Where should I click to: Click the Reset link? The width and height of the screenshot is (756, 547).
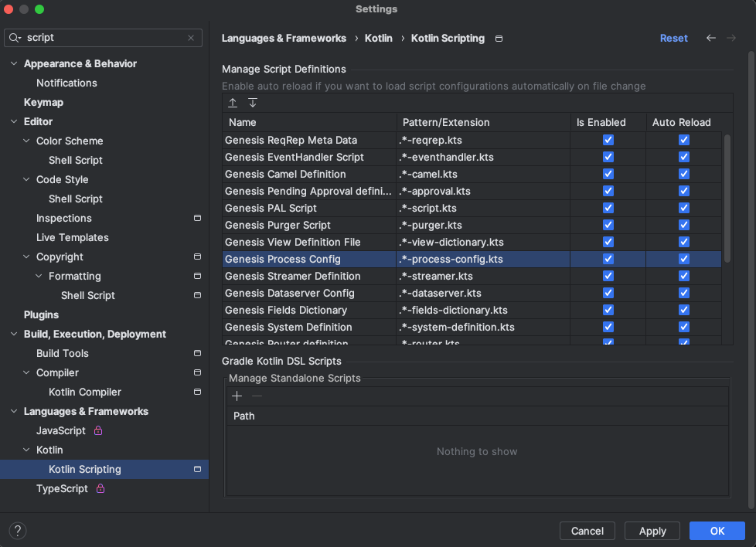[673, 38]
